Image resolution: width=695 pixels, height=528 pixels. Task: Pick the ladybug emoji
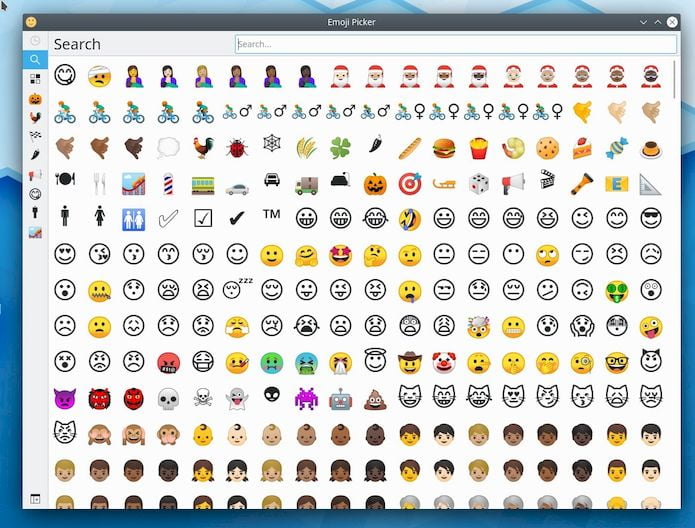pos(237,148)
